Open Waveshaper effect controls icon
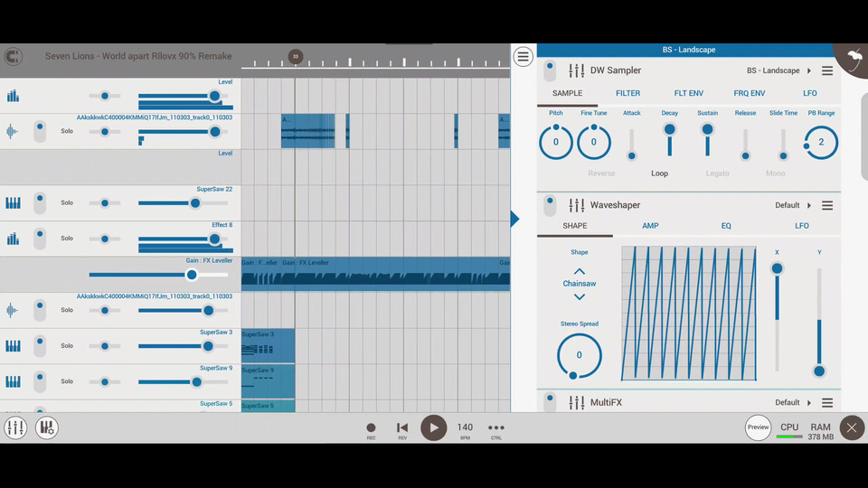Viewport: 868px width, 488px height. tap(576, 205)
